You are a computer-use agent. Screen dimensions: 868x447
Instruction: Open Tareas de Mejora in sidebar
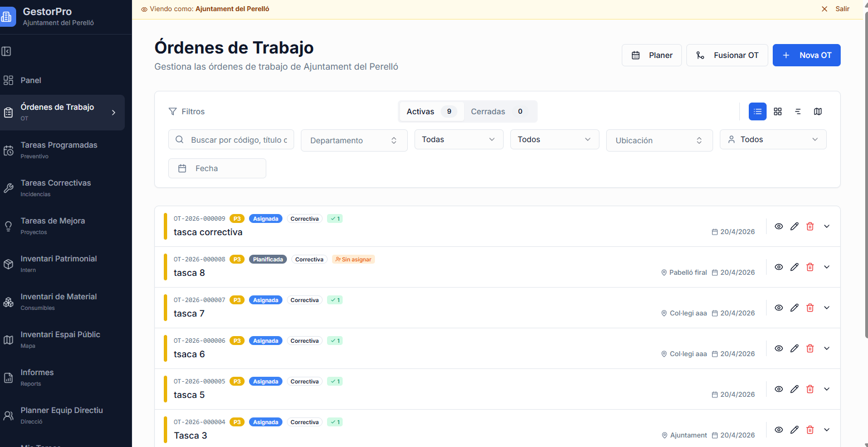coord(62,226)
